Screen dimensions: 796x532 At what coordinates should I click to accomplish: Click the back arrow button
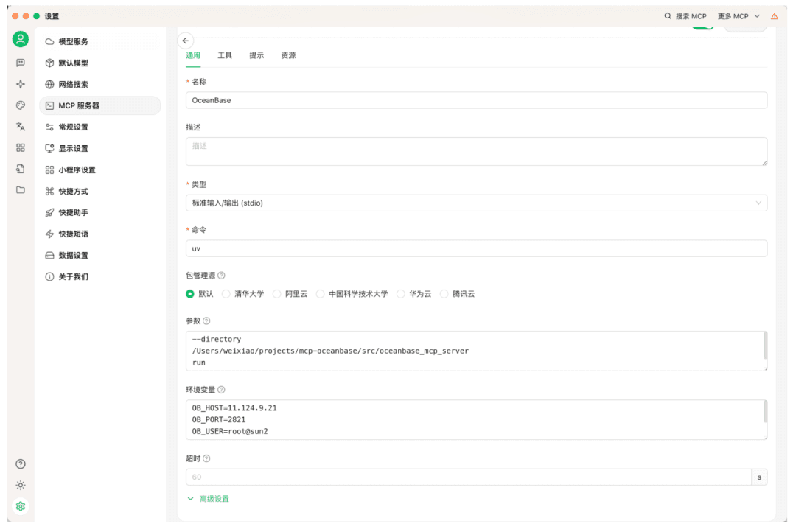click(x=185, y=41)
